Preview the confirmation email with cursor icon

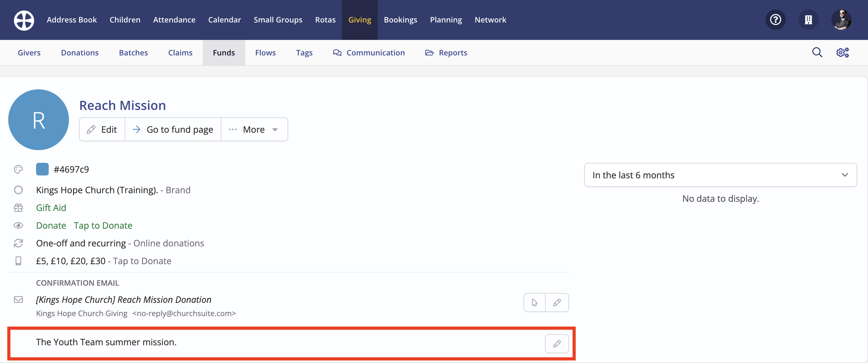click(534, 302)
